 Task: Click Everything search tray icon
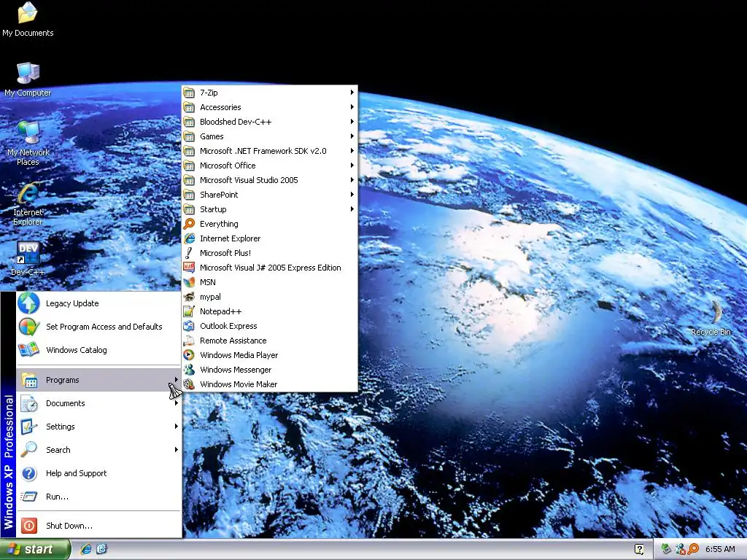[x=693, y=549]
